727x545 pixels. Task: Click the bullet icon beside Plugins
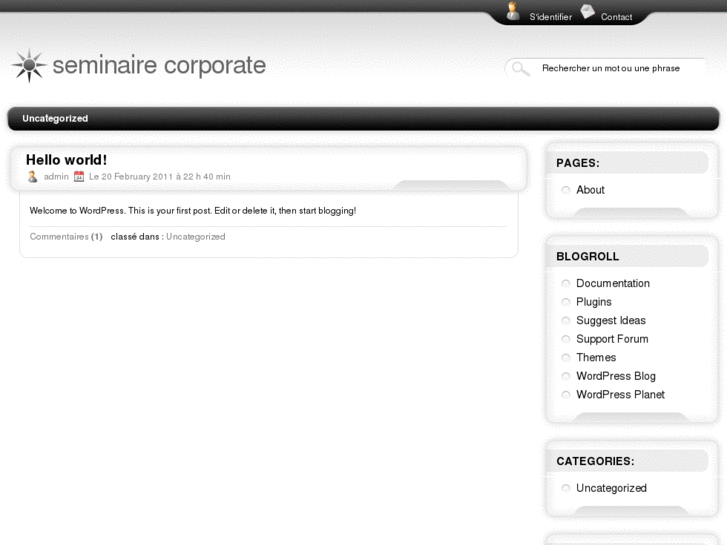click(x=566, y=302)
